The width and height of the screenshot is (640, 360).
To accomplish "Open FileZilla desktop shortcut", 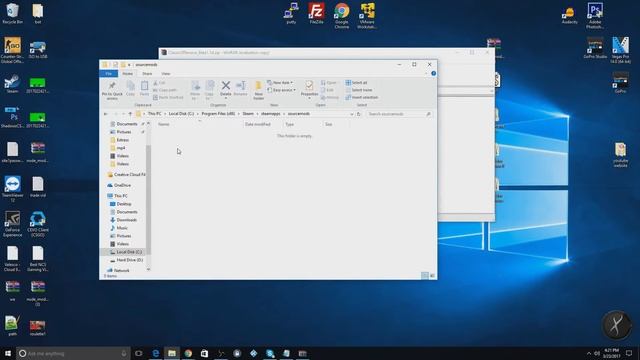I will (316, 14).
